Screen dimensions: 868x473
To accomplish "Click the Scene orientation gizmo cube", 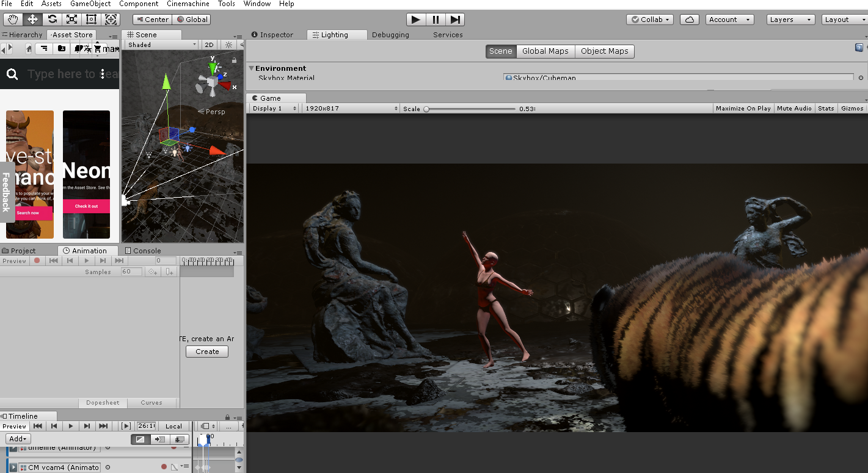I will point(213,82).
